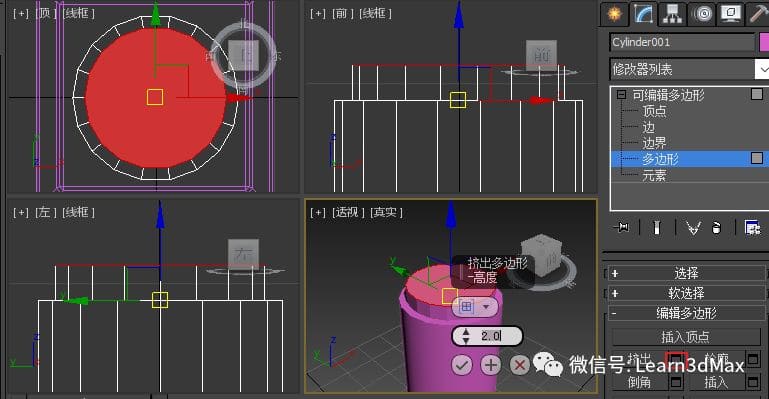
Task: Open the Create command panel tab
Action: (x=614, y=14)
